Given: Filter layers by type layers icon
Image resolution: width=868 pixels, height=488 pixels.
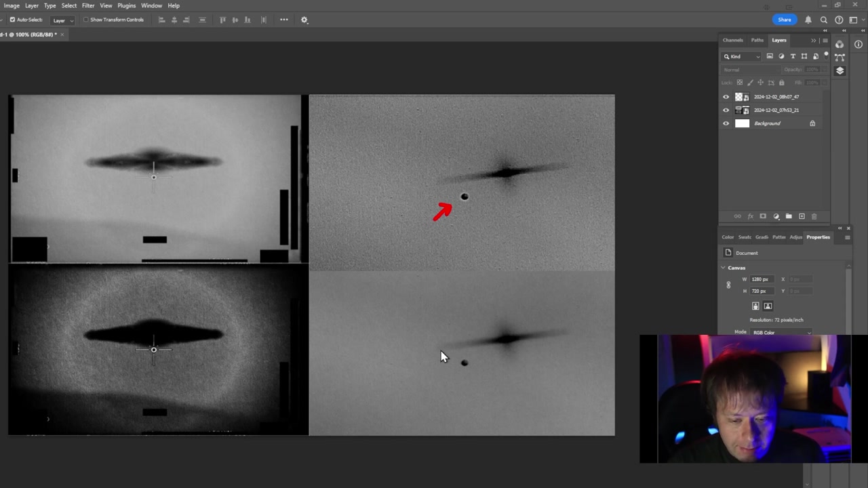Looking at the screenshot, I should click(x=793, y=56).
